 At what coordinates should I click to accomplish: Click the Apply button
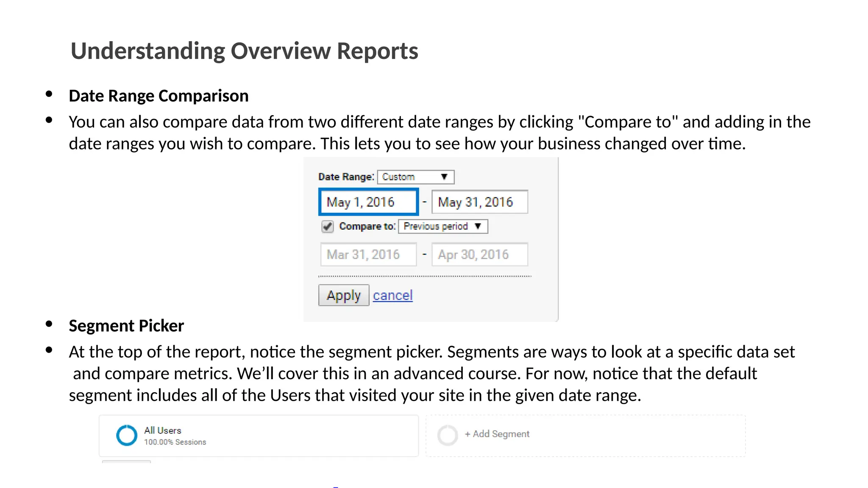[x=344, y=295]
